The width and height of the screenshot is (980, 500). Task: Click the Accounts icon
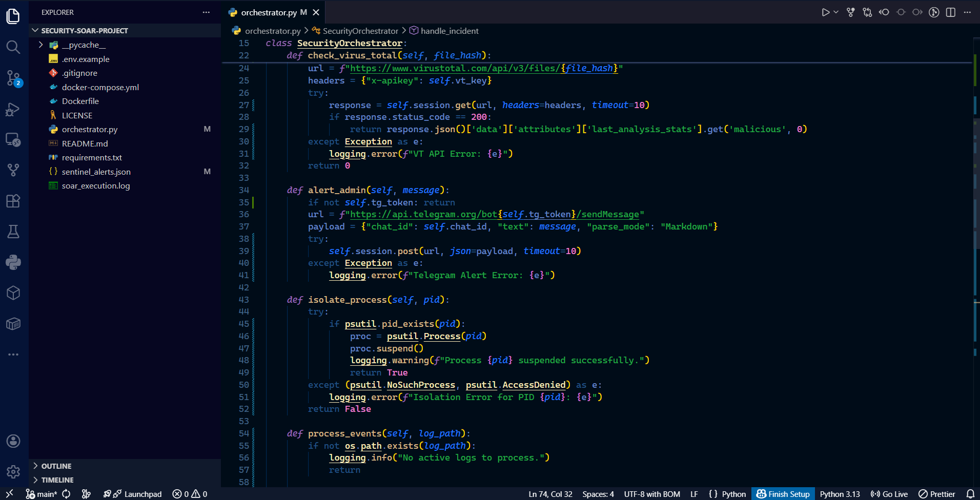(x=13, y=441)
